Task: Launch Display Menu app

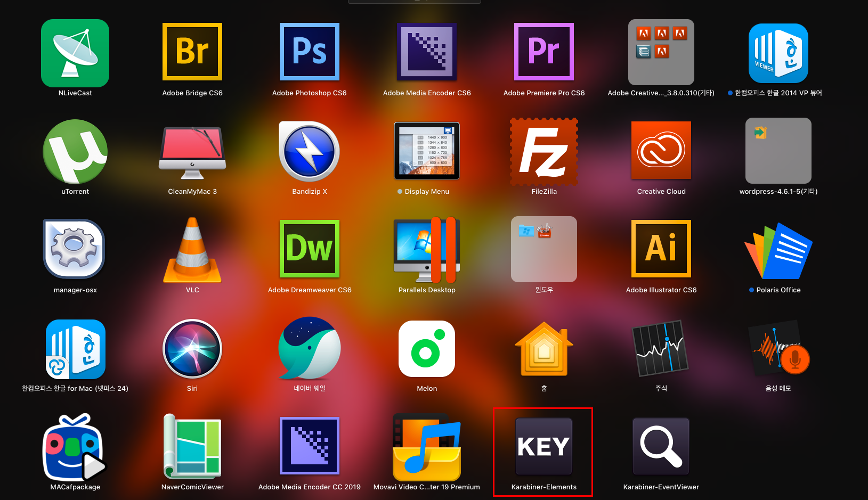Action: [427, 151]
